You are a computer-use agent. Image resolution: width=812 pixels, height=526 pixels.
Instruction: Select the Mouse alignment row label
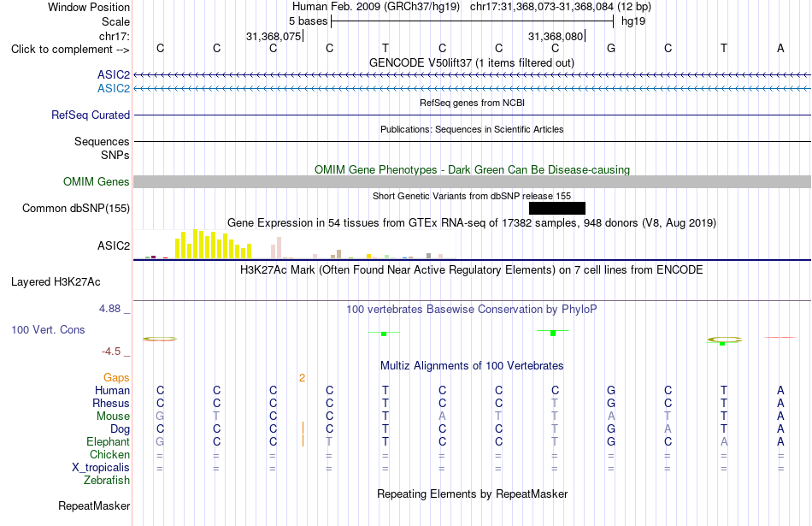click(114, 417)
